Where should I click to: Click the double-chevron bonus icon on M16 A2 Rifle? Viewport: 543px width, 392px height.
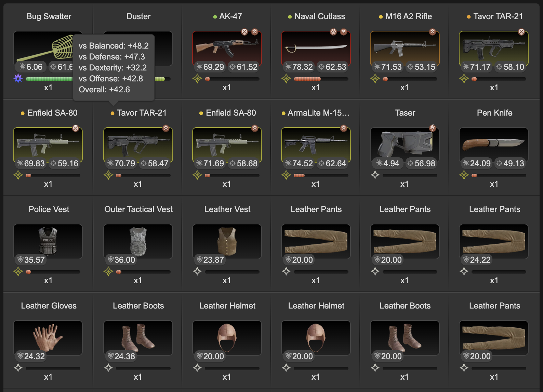[x=433, y=32]
